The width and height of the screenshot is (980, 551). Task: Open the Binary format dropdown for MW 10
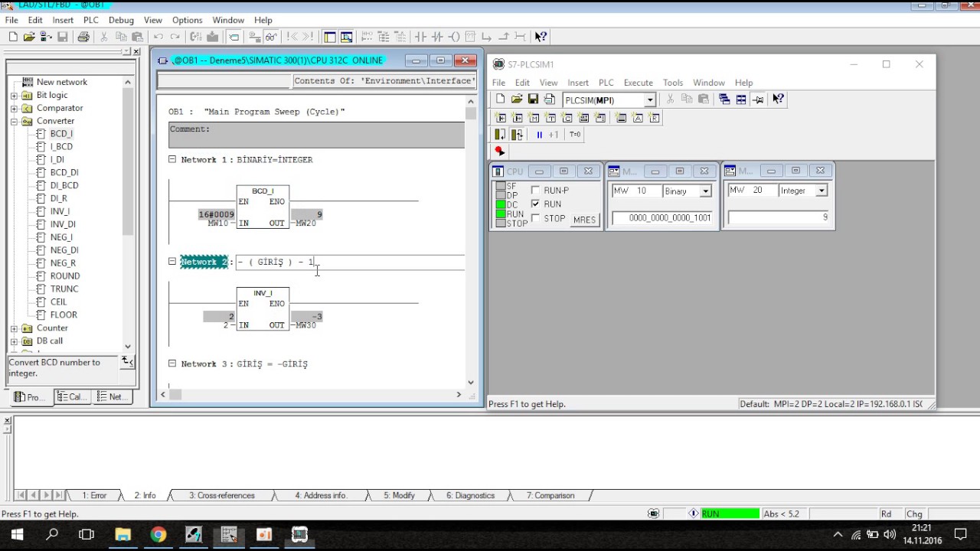click(x=706, y=191)
